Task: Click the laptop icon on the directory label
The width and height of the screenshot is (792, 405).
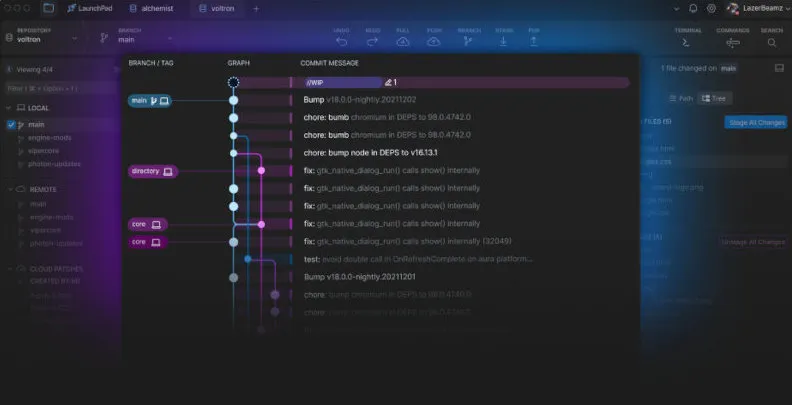Action: (x=168, y=172)
